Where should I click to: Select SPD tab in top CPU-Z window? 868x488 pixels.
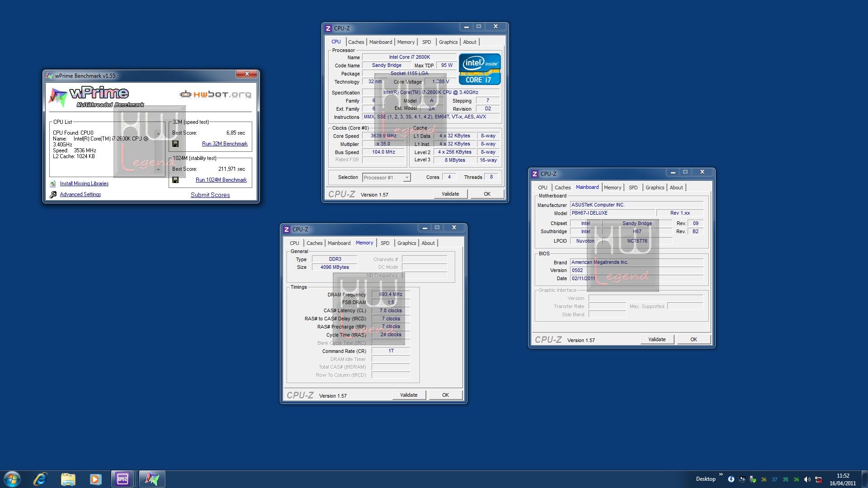pyautogui.click(x=426, y=42)
